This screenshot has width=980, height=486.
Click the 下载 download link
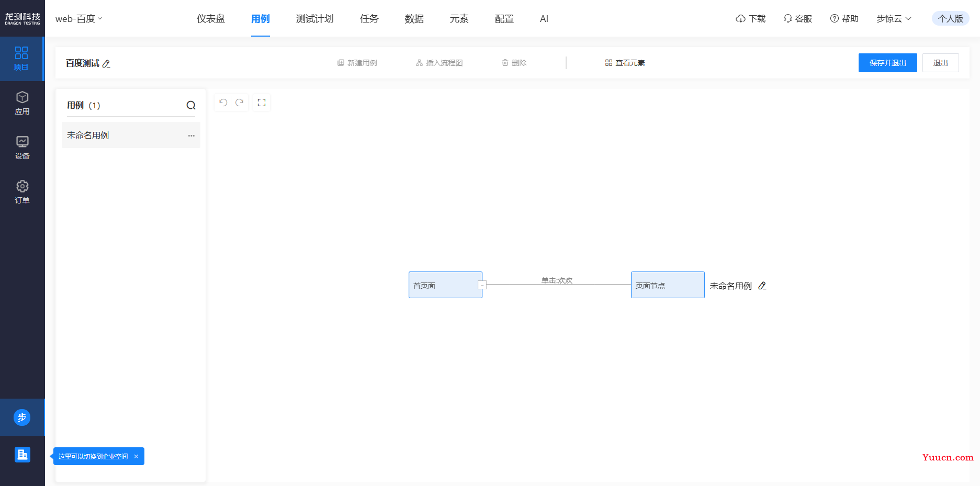click(x=751, y=19)
